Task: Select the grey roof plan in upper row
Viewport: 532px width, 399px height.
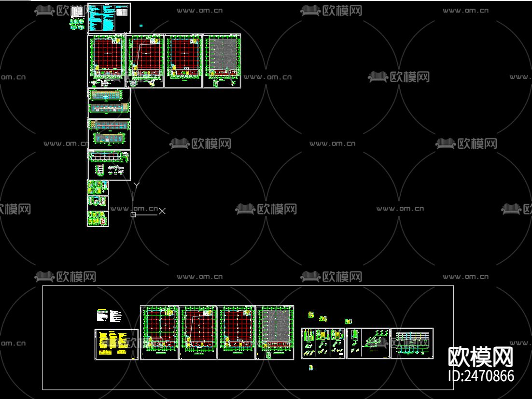Action: pyautogui.click(x=222, y=61)
